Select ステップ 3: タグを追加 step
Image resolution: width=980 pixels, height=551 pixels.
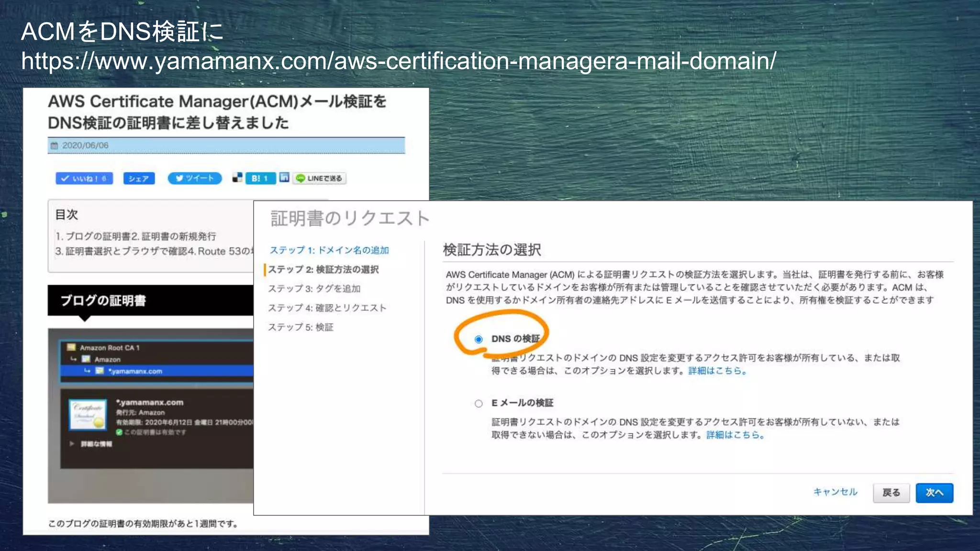314,288
